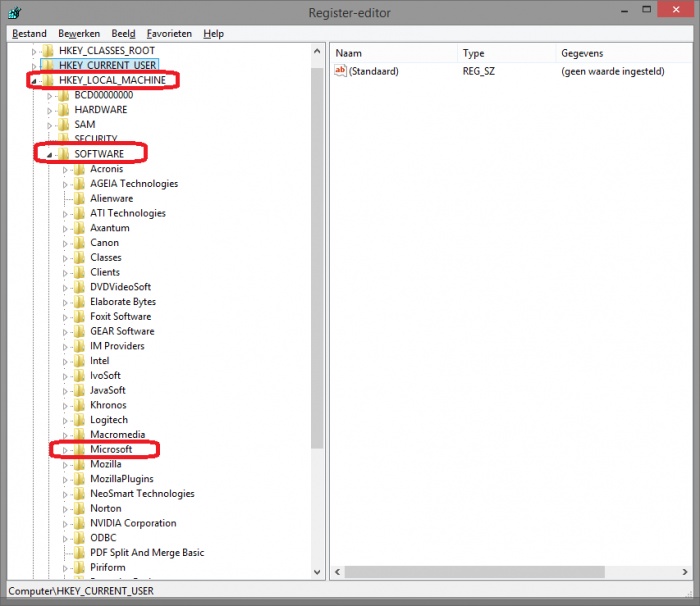Image resolution: width=700 pixels, height=606 pixels.
Task: Select the Foxit Software key
Action: [121, 316]
